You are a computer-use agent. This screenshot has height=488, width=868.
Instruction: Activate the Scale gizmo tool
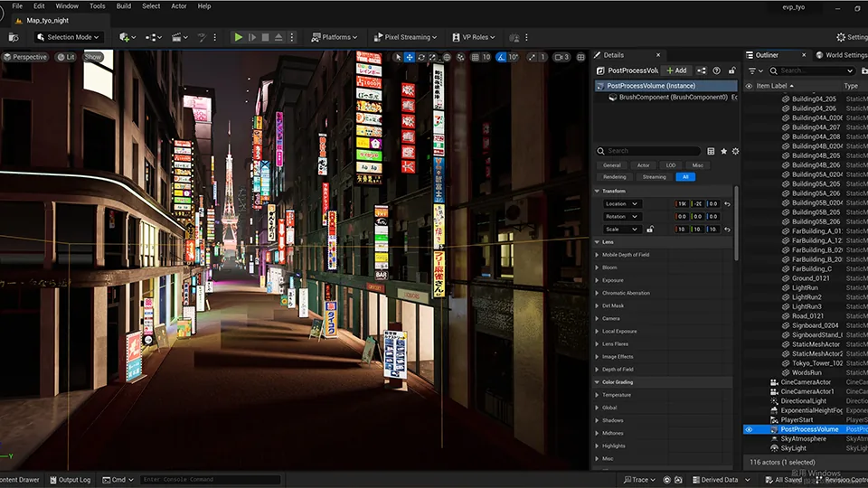tap(432, 57)
